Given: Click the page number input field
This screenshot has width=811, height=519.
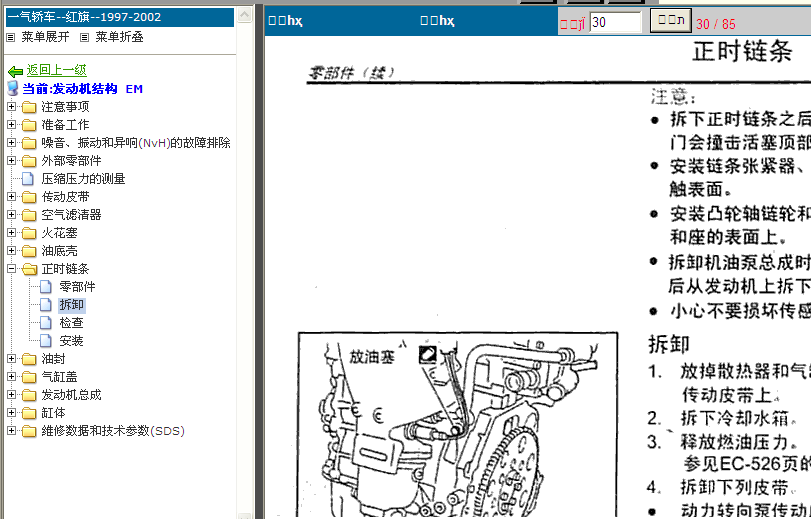Looking at the screenshot, I should (615, 22).
